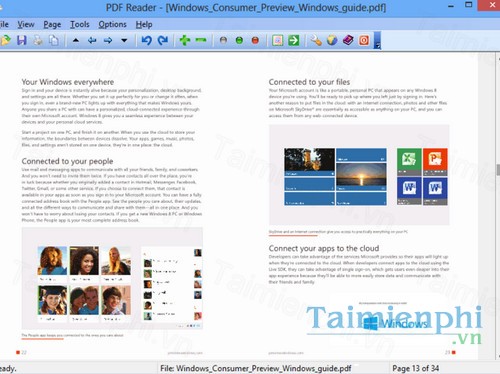Open help via the purple book icon
Viewport: 500px width, 374px height.
point(348,40)
